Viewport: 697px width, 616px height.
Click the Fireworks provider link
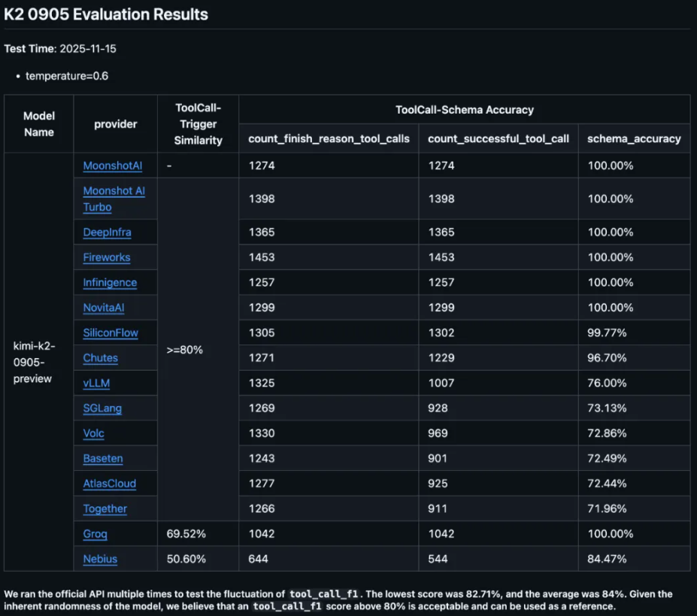point(107,257)
